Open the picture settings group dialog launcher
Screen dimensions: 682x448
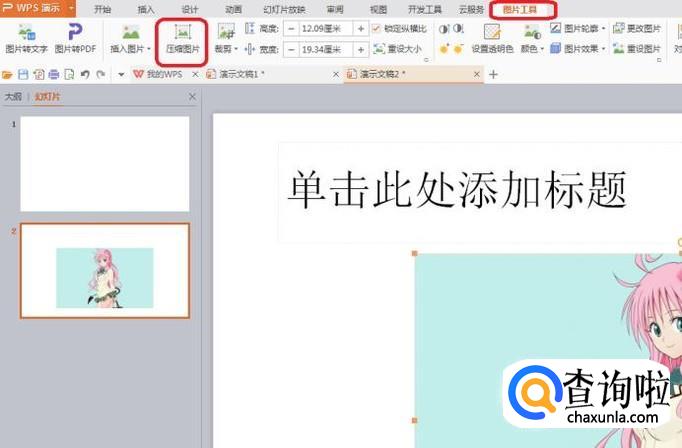click(x=659, y=60)
